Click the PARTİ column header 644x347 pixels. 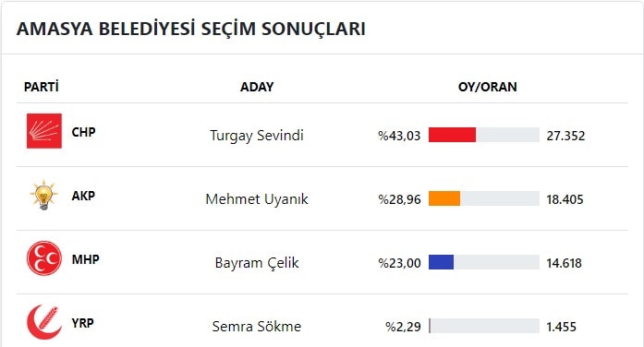coord(42,87)
